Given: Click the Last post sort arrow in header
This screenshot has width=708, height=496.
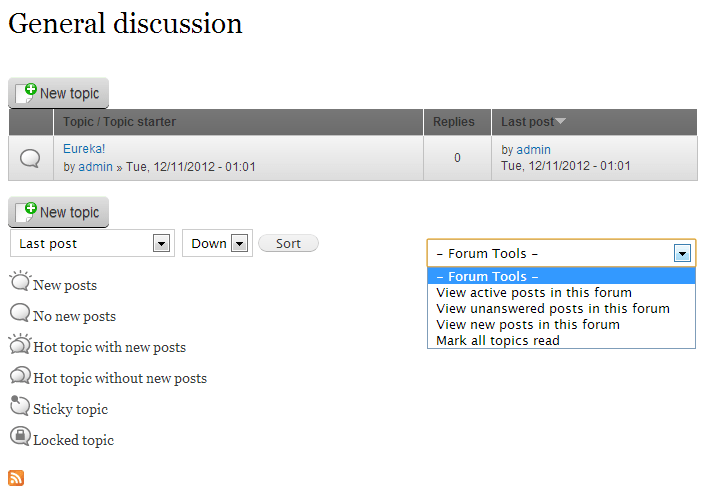Looking at the screenshot, I should click(x=560, y=122).
